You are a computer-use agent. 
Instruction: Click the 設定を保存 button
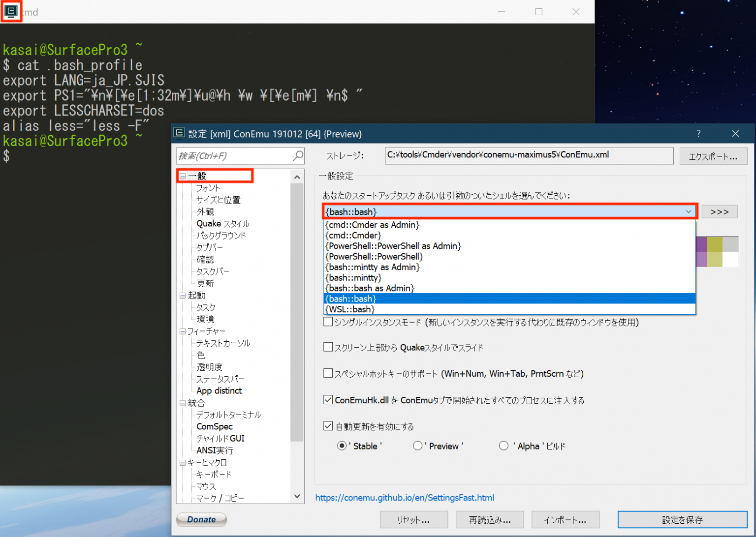682,519
